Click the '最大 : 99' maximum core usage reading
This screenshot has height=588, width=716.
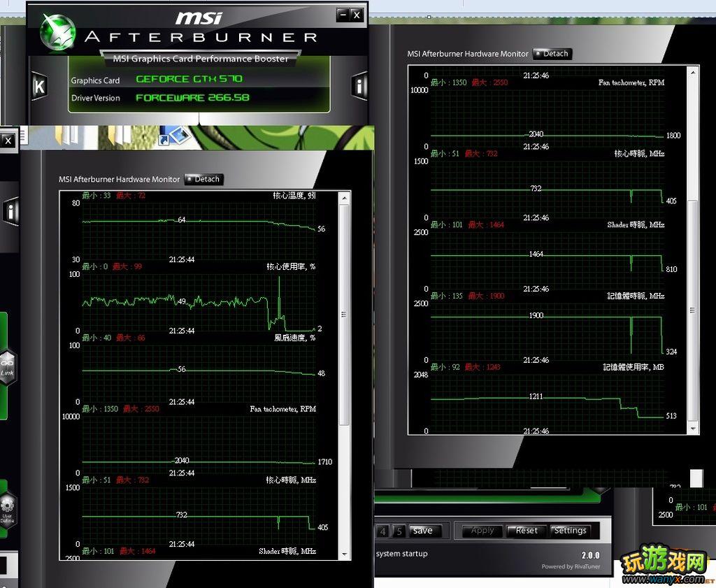(x=127, y=266)
